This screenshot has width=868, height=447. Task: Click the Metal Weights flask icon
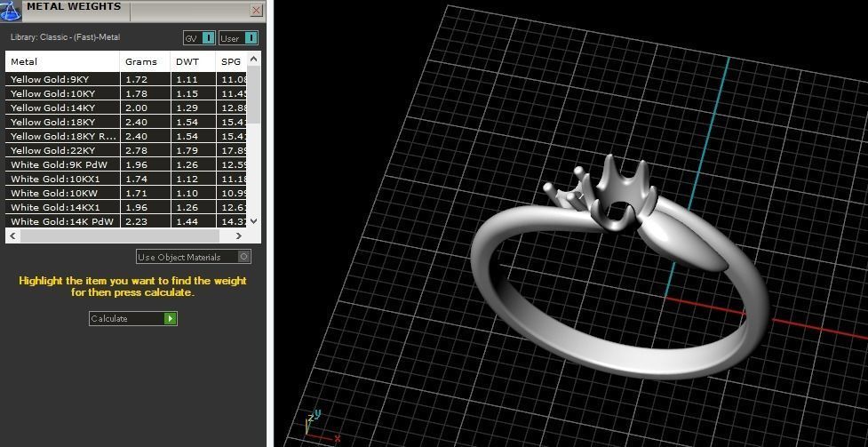tap(11, 10)
